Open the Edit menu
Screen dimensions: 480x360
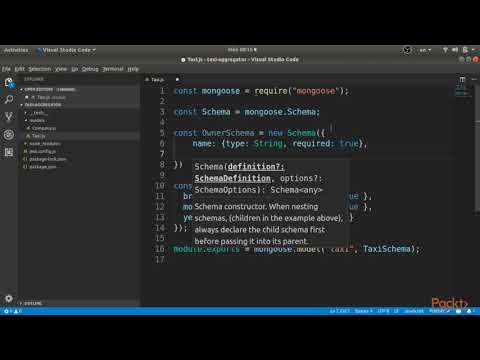[x=20, y=69]
